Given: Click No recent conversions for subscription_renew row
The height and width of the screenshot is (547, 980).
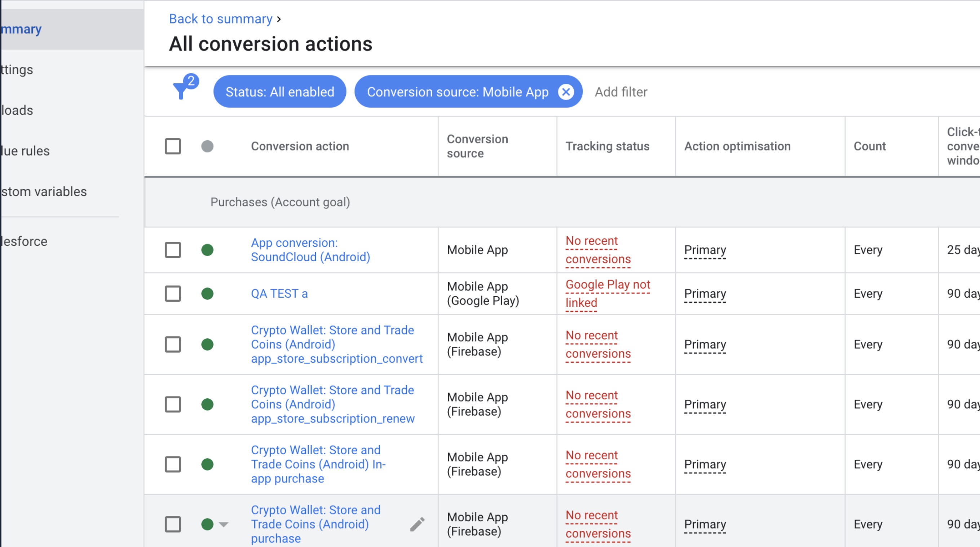Looking at the screenshot, I should [598, 404].
